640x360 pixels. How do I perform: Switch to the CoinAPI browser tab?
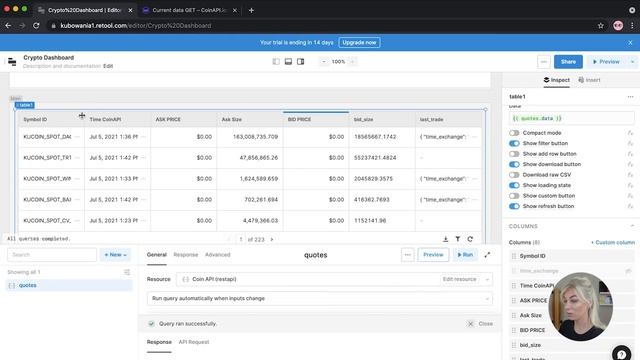click(x=189, y=10)
